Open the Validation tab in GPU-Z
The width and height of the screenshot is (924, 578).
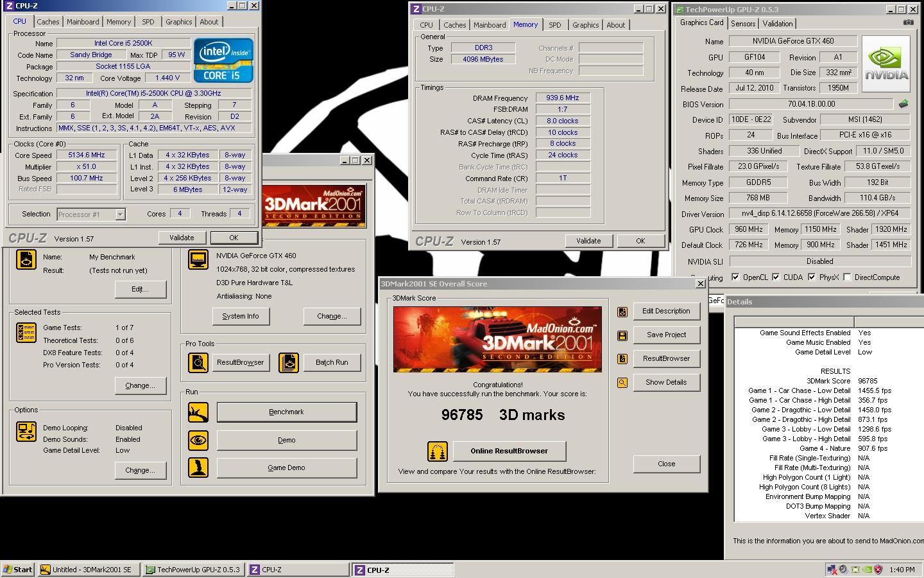point(778,24)
